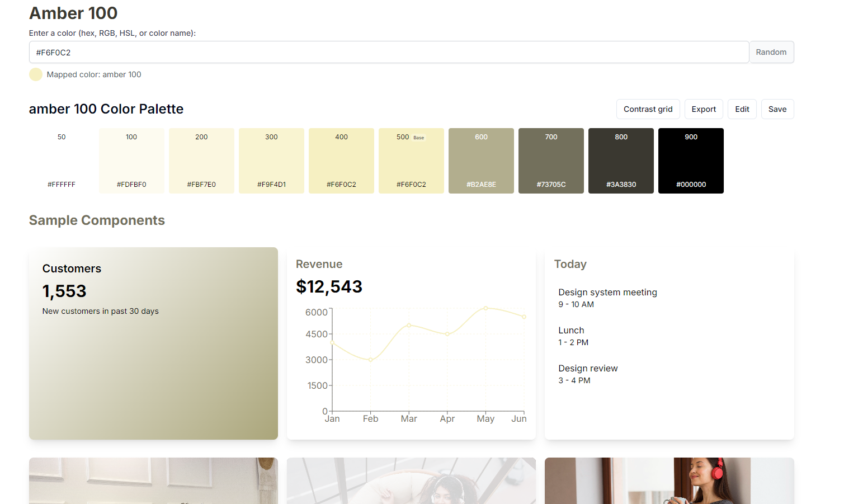863x504 pixels.
Task: Select the 700 swatch #73705C
Action: (x=551, y=161)
